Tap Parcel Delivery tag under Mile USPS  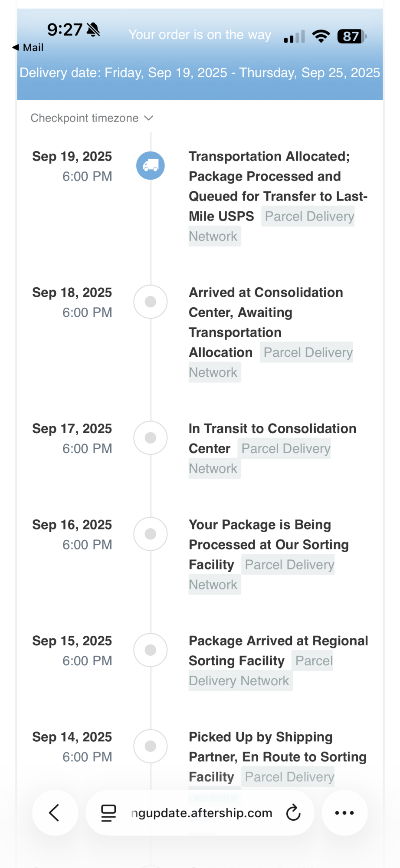pyautogui.click(x=309, y=216)
